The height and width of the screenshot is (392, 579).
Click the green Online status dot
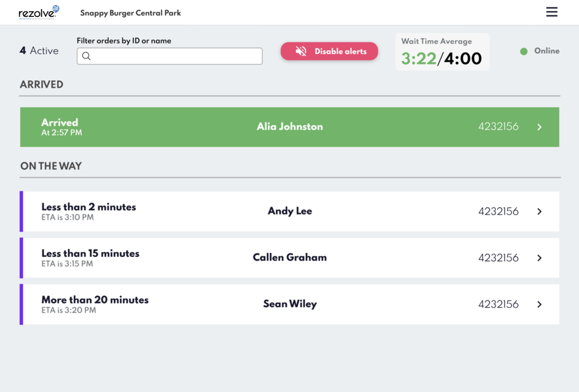pyautogui.click(x=524, y=51)
